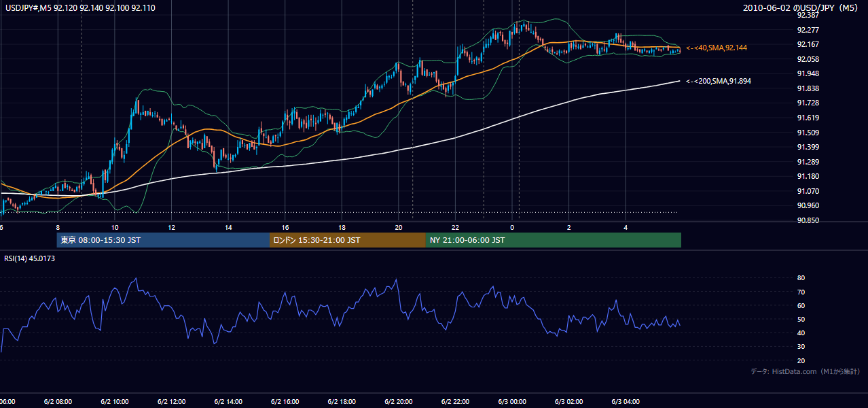Click hour label 12 on price chart axis
This screenshot has width=868, height=408.
pos(172,228)
